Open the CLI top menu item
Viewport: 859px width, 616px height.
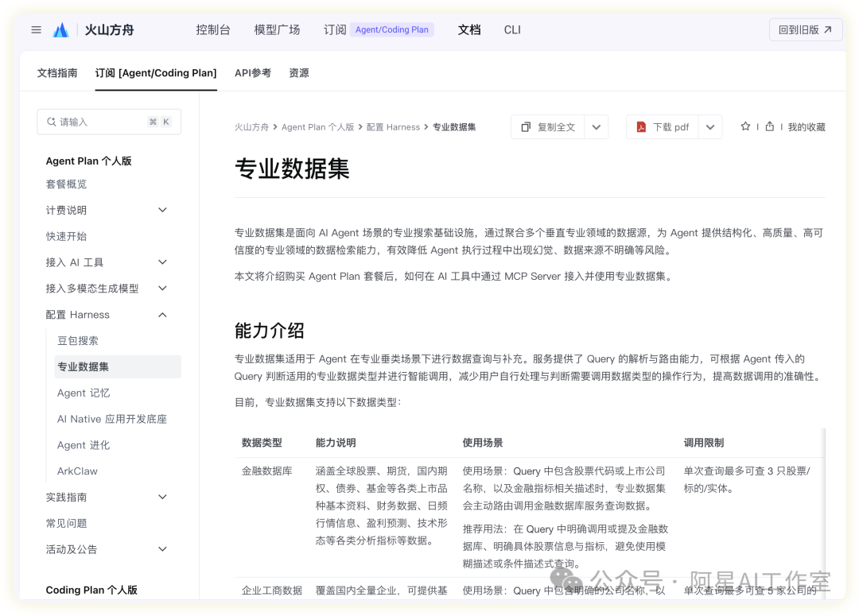512,29
